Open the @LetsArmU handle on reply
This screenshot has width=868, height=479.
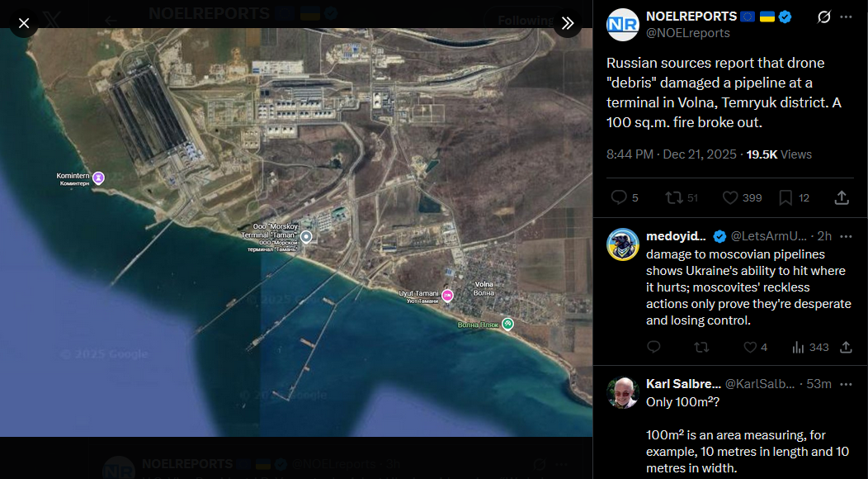click(x=769, y=237)
